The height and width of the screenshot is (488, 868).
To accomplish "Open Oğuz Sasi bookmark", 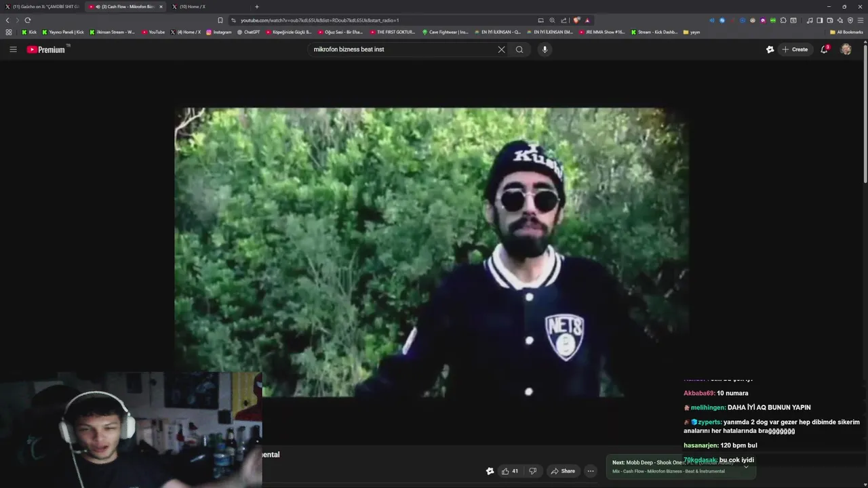I will pos(340,32).
